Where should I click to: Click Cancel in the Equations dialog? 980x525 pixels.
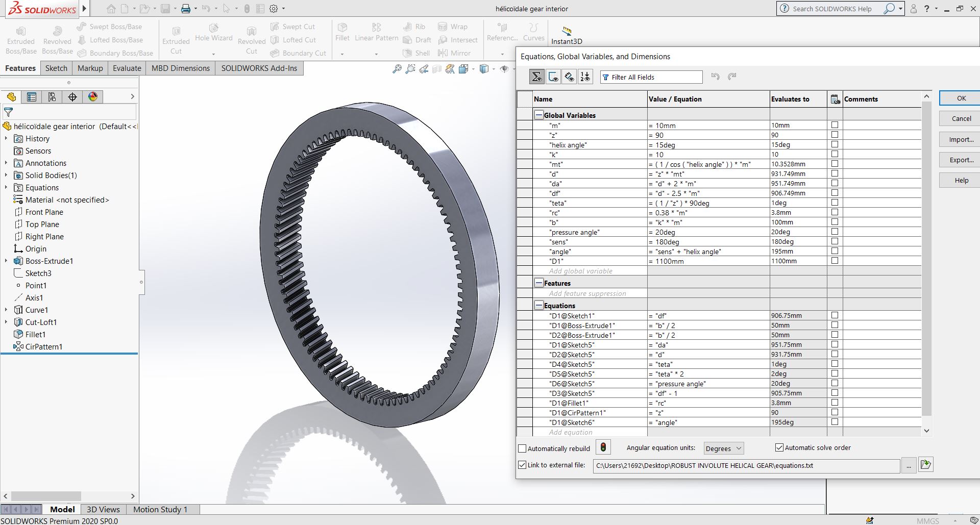click(961, 118)
